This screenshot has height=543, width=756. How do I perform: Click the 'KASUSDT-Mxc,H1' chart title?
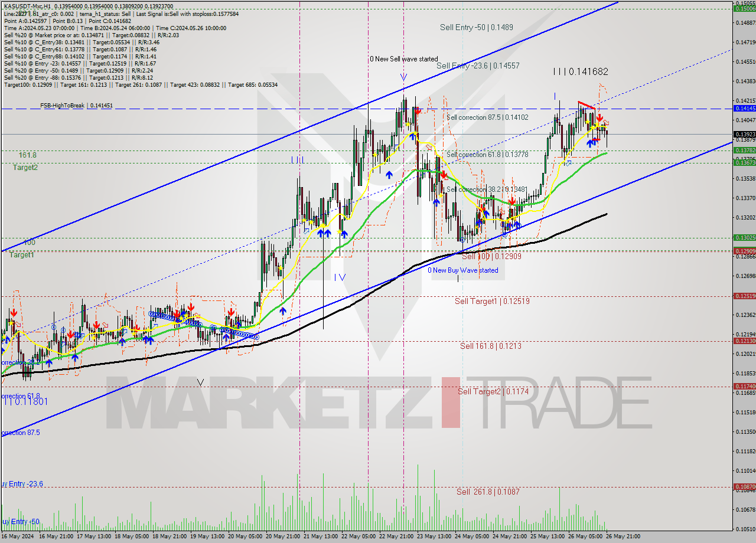[27, 6]
